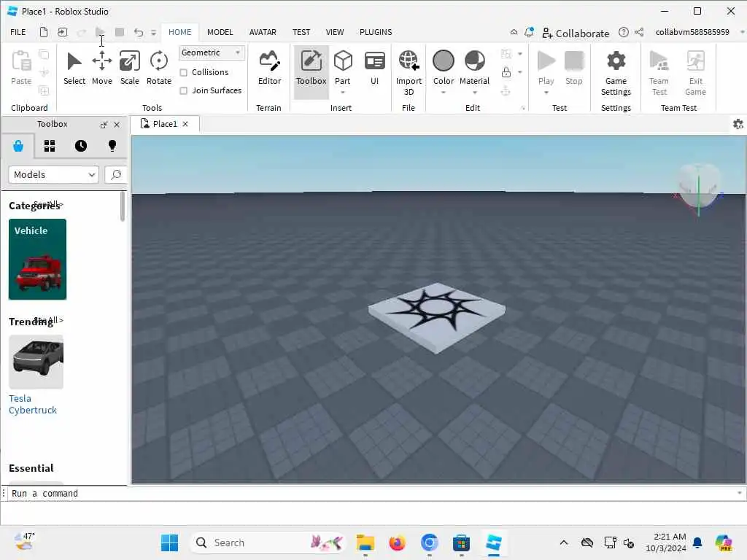Screen dimensions: 747x560
Task: Switch to the AVATAR ribbon tab
Action: click(x=263, y=32)
